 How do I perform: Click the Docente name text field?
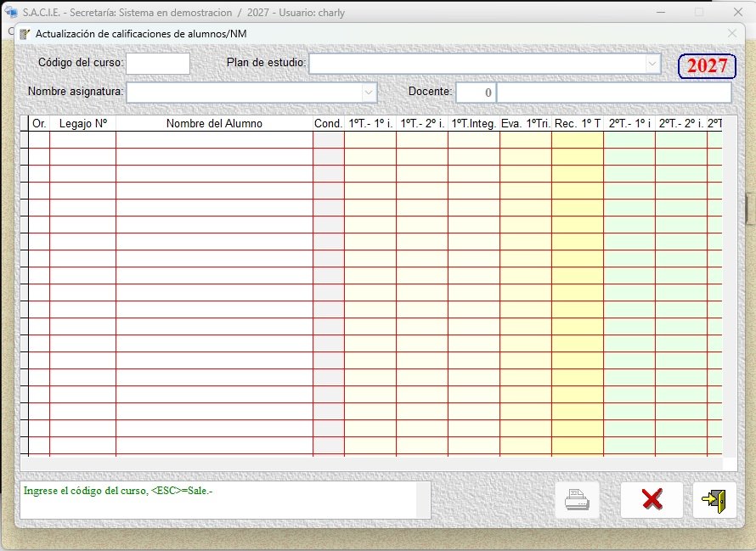tap(614, 93)
